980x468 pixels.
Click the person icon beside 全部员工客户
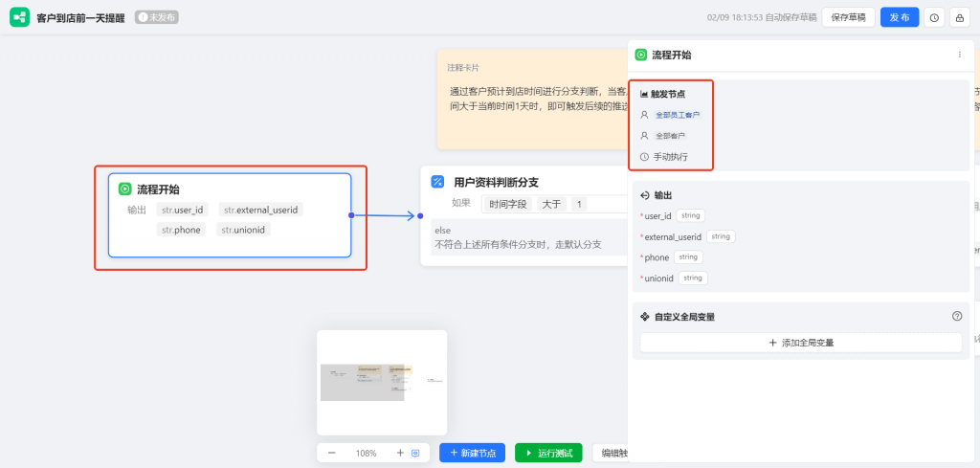click(x=644, y=115)
